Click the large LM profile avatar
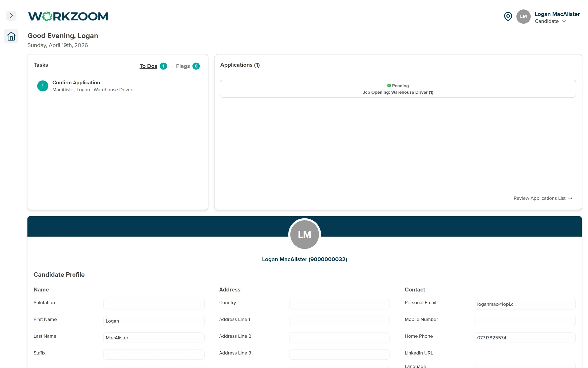 tap(304, 234)
